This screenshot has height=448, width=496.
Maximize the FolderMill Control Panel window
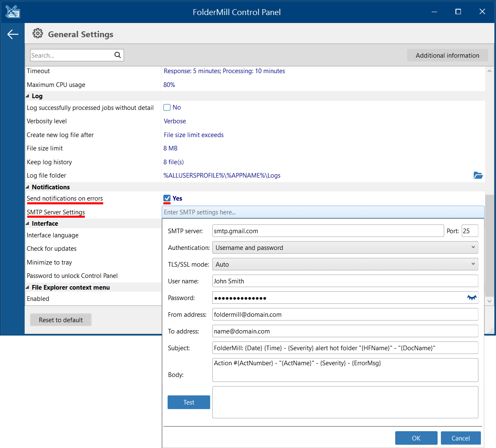tap(458, 12)
